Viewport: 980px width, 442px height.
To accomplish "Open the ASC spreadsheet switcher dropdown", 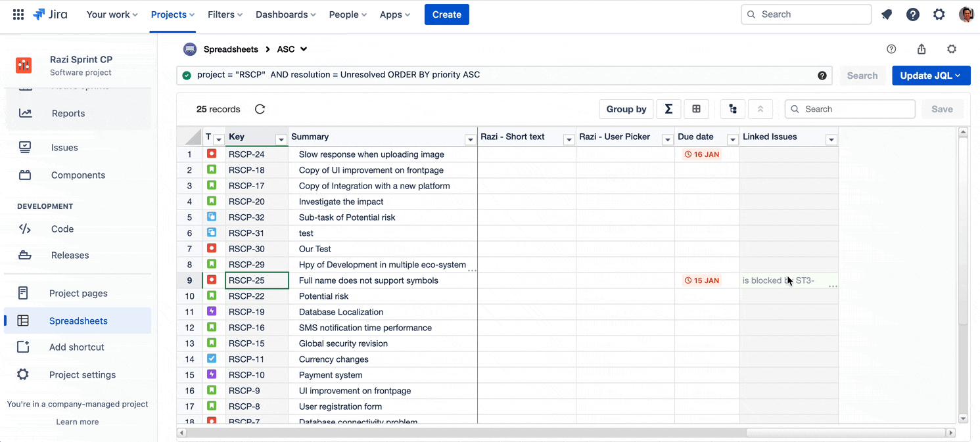I will tap(303, 49).
